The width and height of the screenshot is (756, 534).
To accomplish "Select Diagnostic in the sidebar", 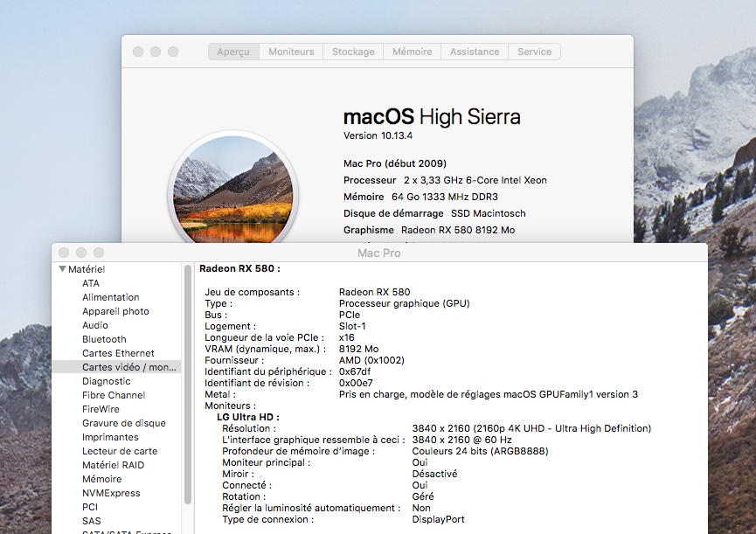I will [x=106, y=381].
